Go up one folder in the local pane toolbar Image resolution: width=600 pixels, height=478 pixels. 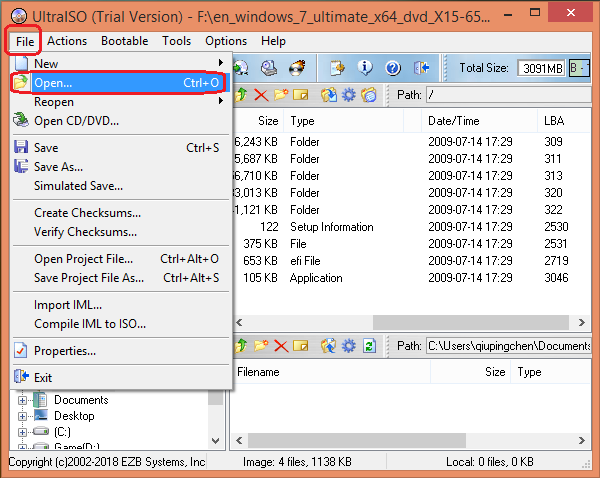(241, 346)
